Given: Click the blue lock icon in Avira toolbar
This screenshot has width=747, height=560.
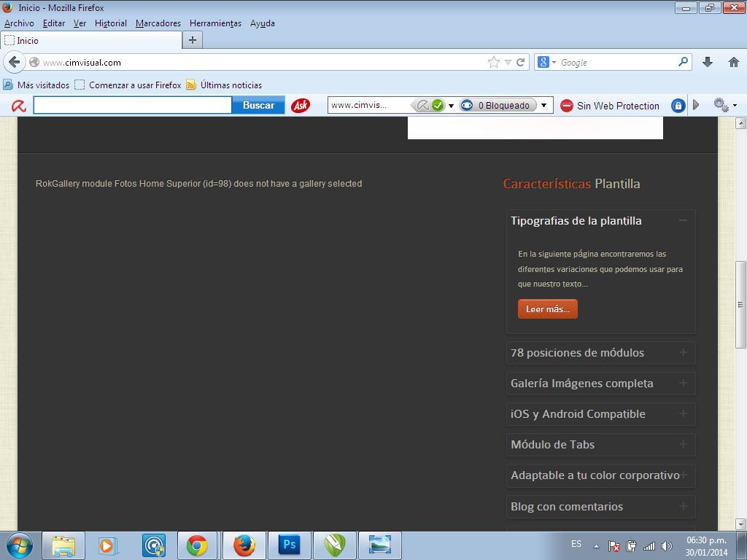Looking at the screenshot, I should click(678, 106).
